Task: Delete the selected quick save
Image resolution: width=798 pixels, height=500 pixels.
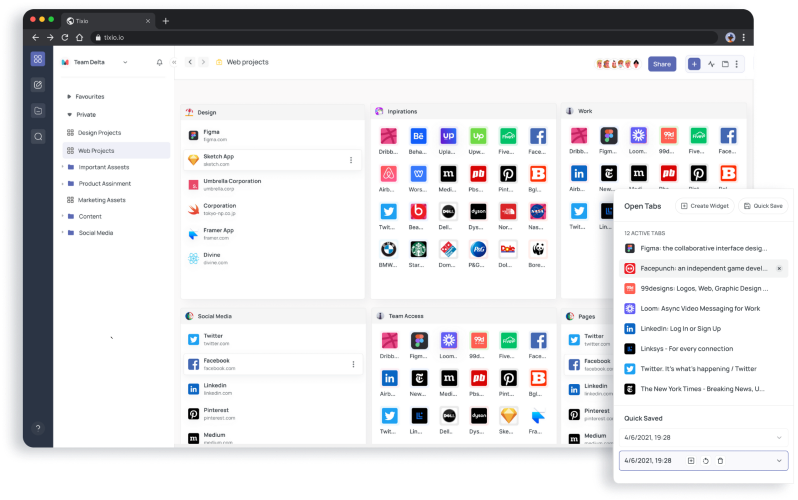Action: [720, 461]
